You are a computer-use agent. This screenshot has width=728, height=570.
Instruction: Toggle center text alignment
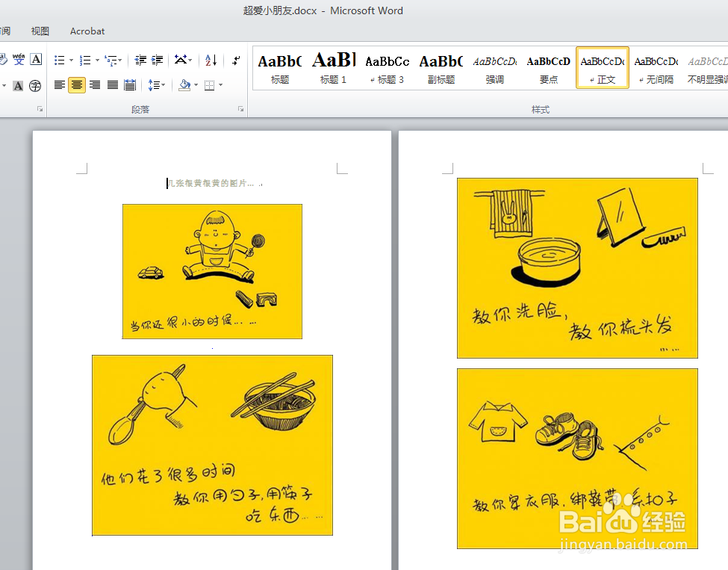point(77,84)
